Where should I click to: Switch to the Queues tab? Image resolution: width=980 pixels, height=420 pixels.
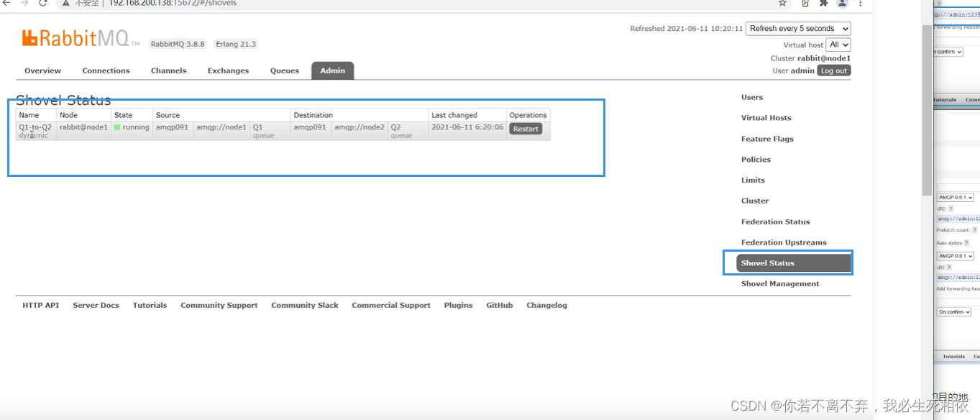284,70
